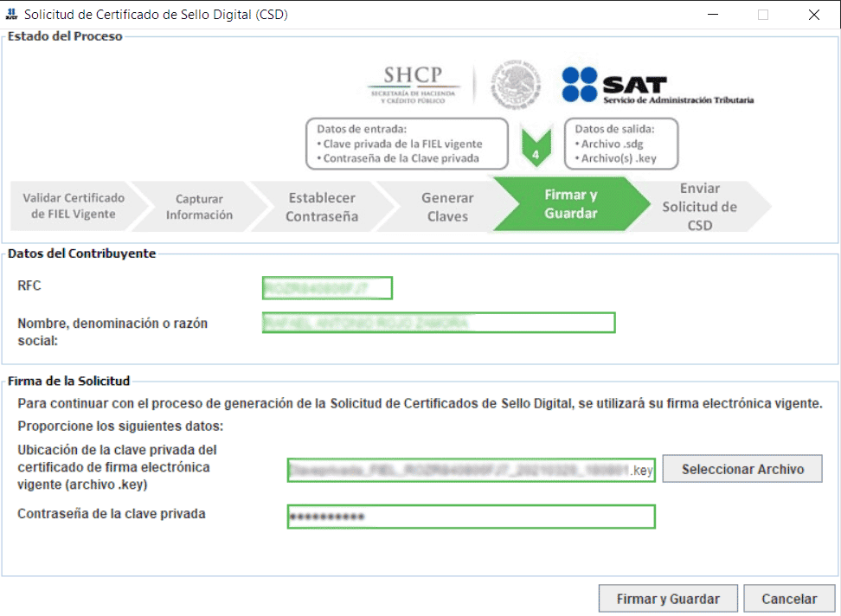Click the SAT logo

pos(658,86)
